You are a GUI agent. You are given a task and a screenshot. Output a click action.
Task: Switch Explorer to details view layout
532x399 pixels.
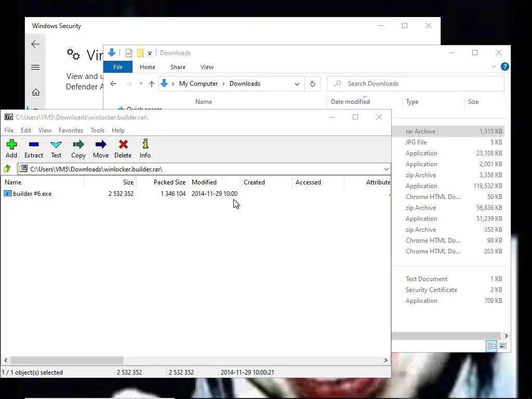pyautogui.click(x=491, y=346)
